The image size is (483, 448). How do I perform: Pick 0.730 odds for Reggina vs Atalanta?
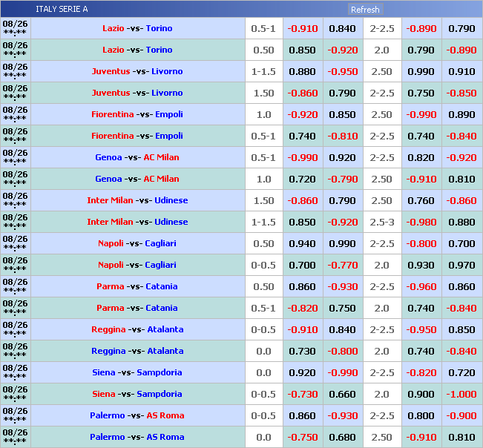click(x=303, y=352)
